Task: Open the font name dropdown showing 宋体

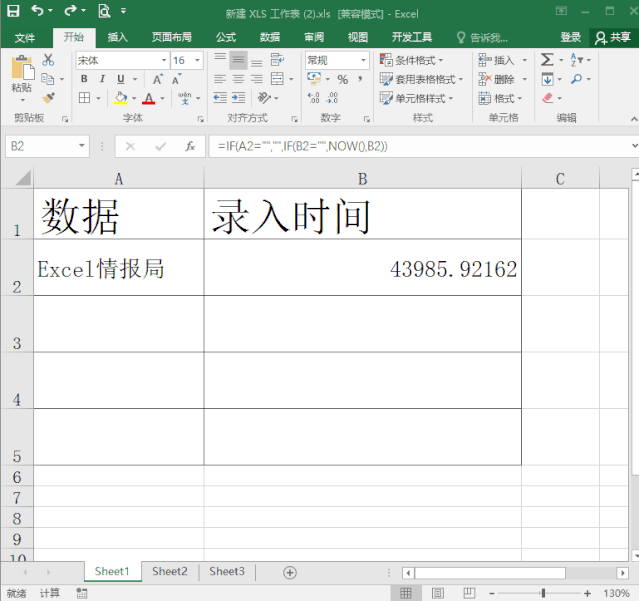Action: coord(163,60)
